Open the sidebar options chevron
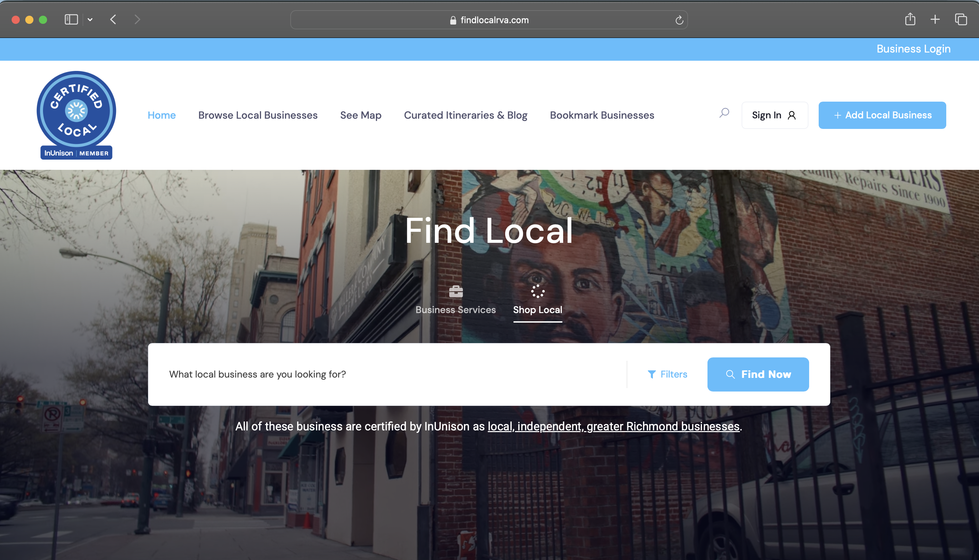Screen dimensions: 979x560 (x=90, y=20)
